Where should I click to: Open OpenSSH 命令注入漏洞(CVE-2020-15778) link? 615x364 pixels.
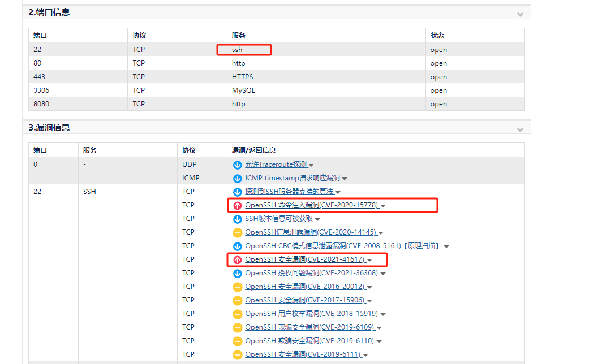(312, 205)
